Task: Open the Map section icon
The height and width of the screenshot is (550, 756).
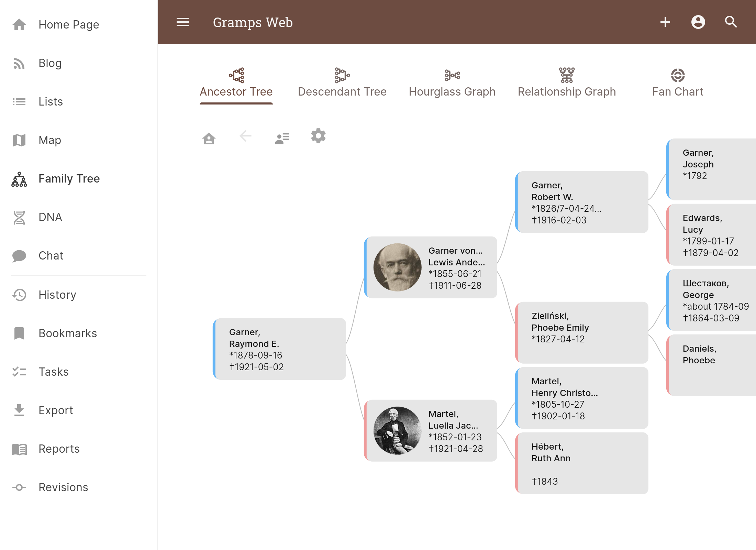Action: click(20, 140)
